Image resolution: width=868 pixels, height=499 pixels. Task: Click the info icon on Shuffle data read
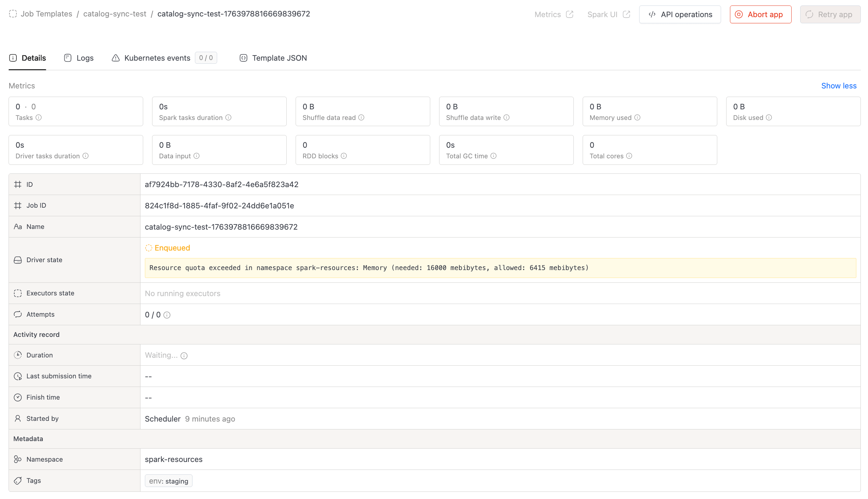pyautogui.click(x=361, y=118)
